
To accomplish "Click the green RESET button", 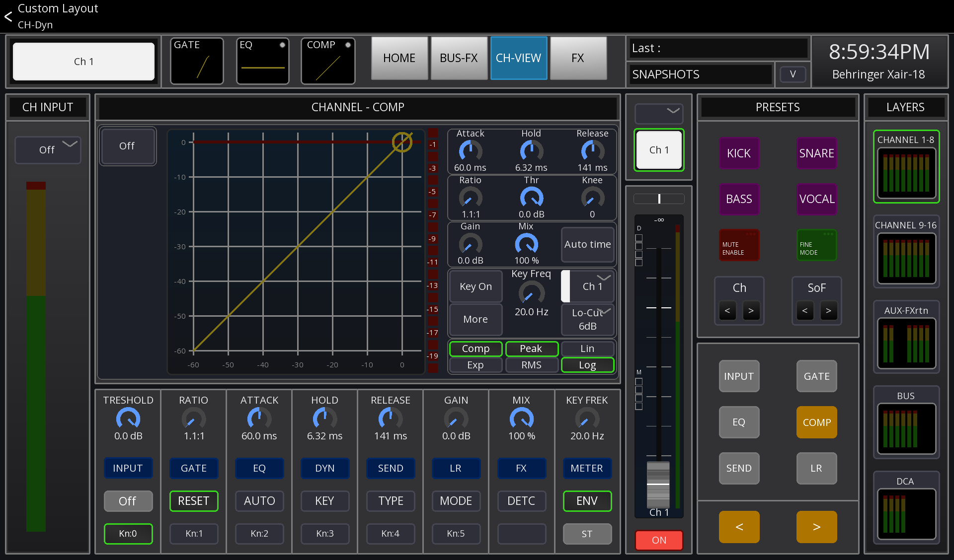I will (x=194, y=501).
